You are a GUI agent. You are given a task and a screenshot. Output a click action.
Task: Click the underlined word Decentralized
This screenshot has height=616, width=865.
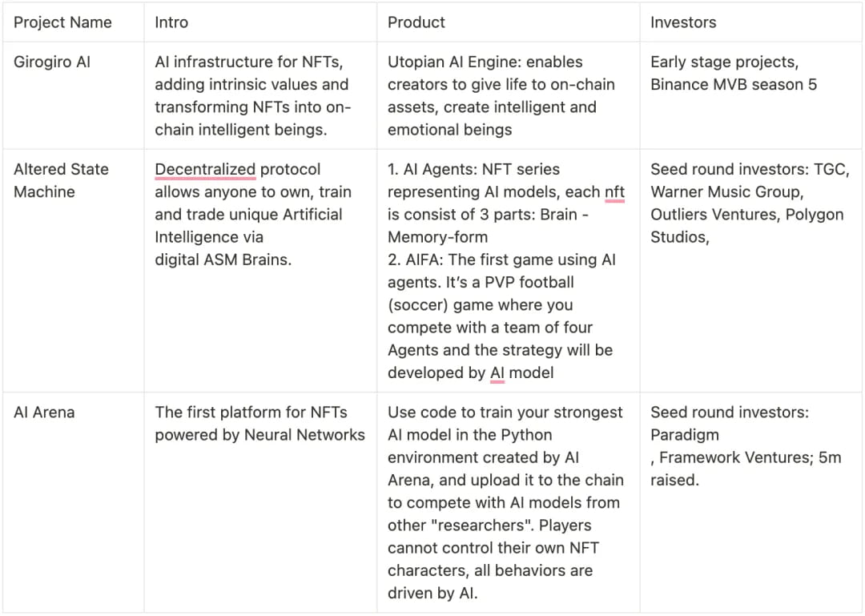click(205, 170)
